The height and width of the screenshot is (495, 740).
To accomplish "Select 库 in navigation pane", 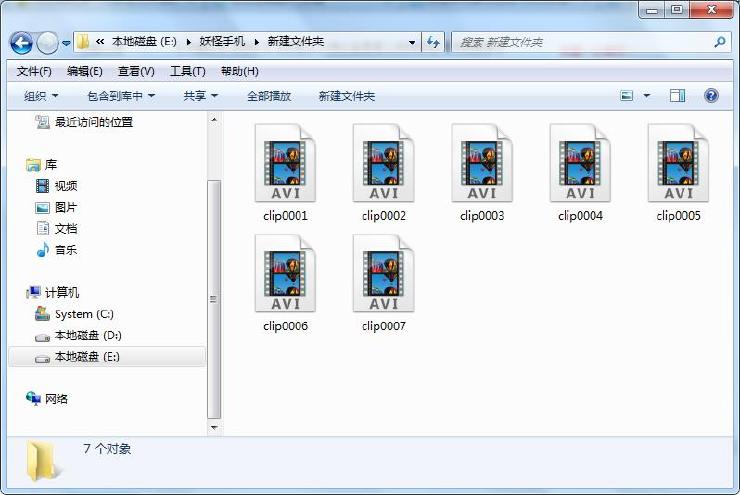I will (42, 165).
